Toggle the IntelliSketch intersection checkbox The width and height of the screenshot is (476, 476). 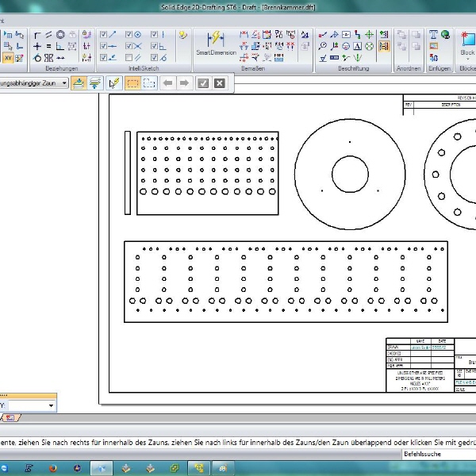(129, 46)
